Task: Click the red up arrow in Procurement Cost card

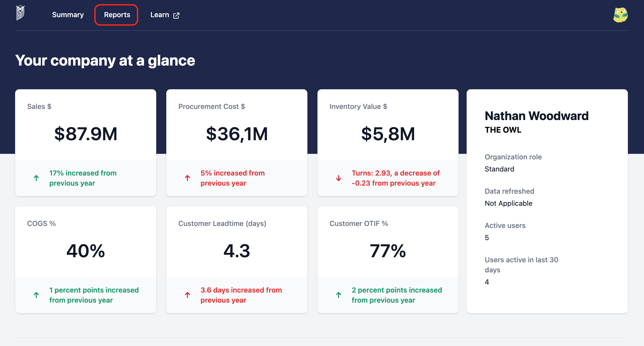Action: [187, 178]
